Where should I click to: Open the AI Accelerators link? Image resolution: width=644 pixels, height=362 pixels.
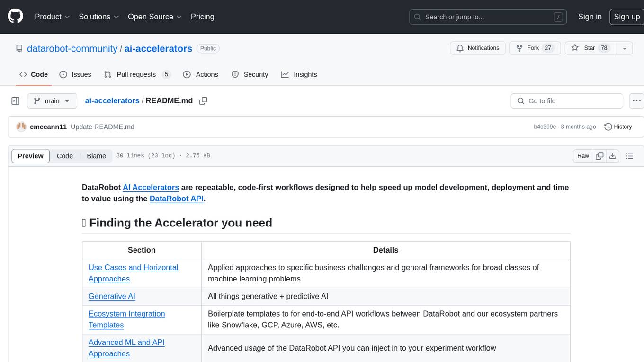(151, 187)
